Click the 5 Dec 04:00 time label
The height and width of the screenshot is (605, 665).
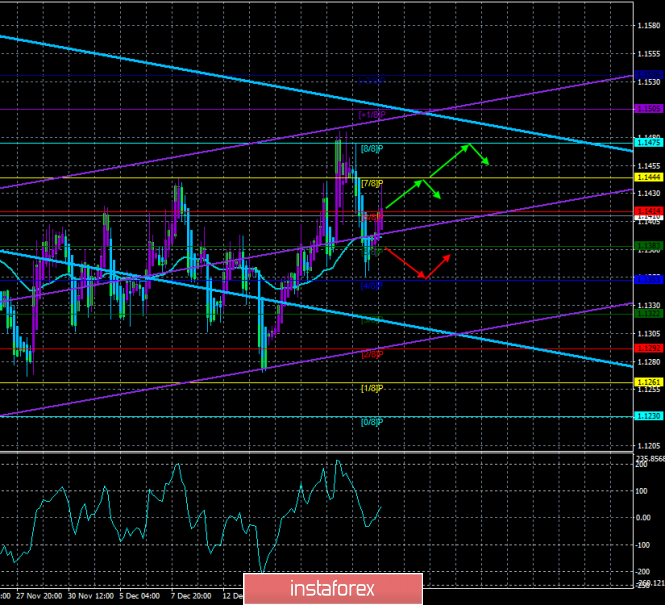coord(140,596)
